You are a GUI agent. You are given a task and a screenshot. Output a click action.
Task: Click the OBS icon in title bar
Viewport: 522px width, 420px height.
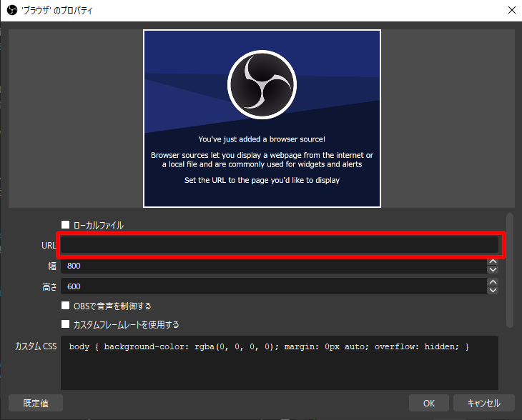click(x=12, y=10)
